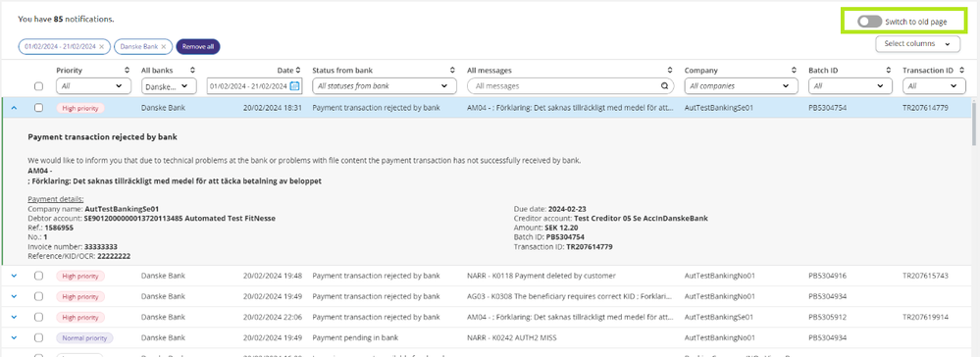Image resolution: width=980 pixels, height=357 pixels.
Task: Click the Remove all button
Action: 198,46
